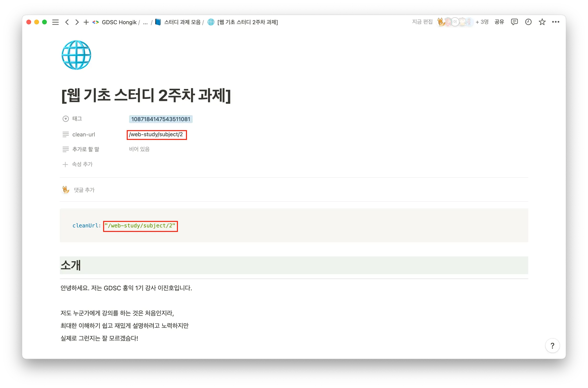Open the 태그 property dropdown
This screenshot has width=588, height=388.
click(77, 119)
